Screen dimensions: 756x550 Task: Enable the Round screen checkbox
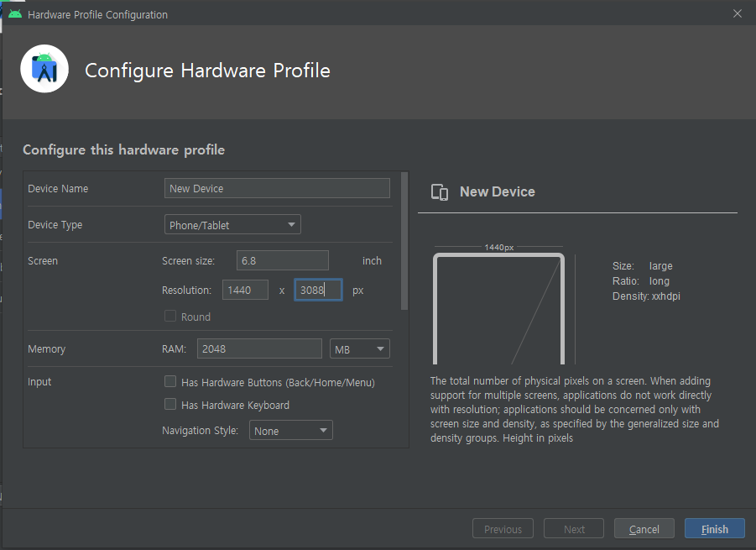point(170,316)
